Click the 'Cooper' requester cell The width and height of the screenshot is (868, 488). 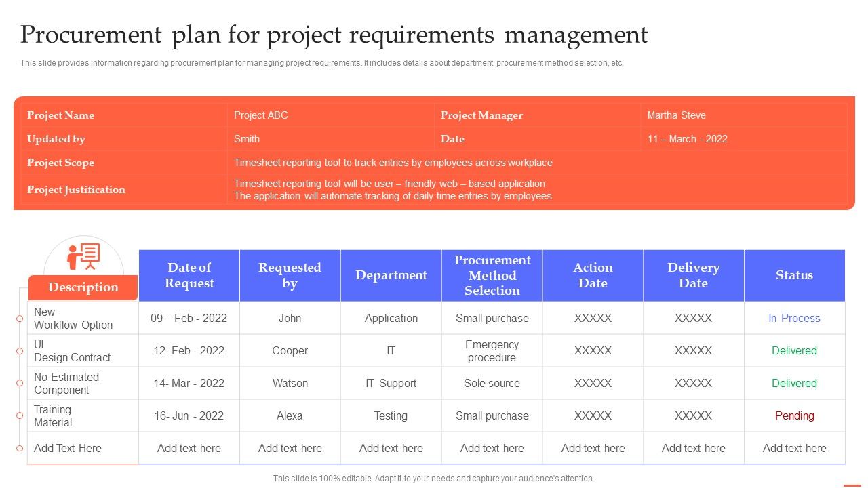pos(290,350)
